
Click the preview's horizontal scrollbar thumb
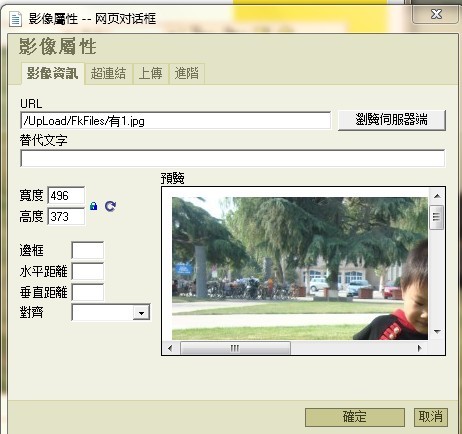235,348
